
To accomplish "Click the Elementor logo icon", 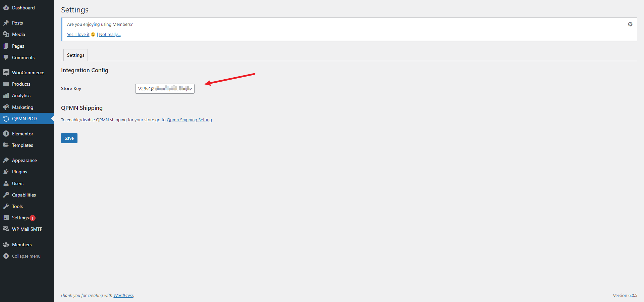I will coord(6,134).
